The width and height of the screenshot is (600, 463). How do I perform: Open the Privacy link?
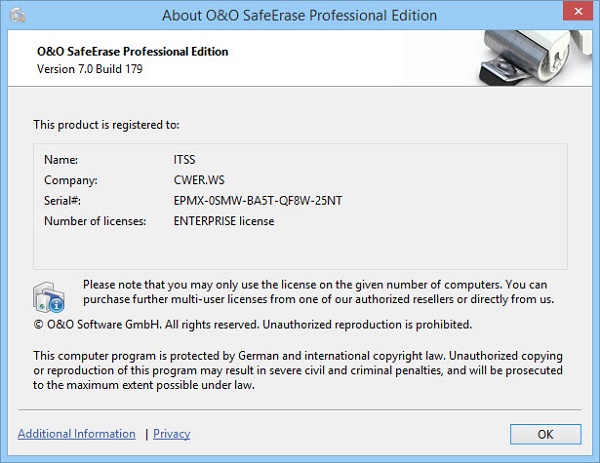click(172, 434)
